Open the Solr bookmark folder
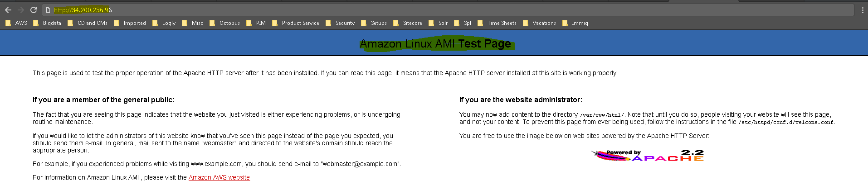Screen dimensions: 868x190 438,23
